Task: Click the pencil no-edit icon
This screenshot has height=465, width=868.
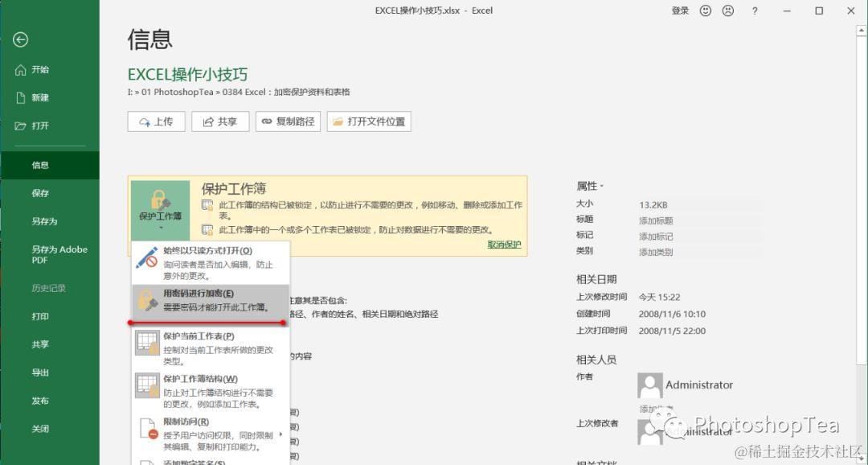Action: [x=147, y=258]
